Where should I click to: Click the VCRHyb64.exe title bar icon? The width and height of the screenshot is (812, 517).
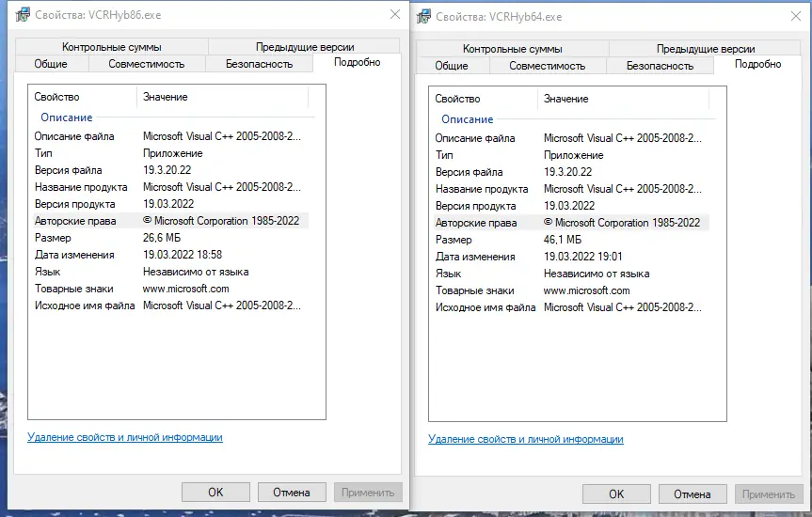(422, 18)
